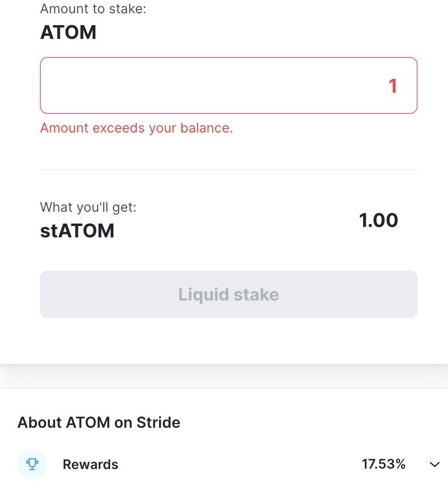Click the Liquid stake button text
This screenshot has width=448, height=489.
tap(229, 294)
